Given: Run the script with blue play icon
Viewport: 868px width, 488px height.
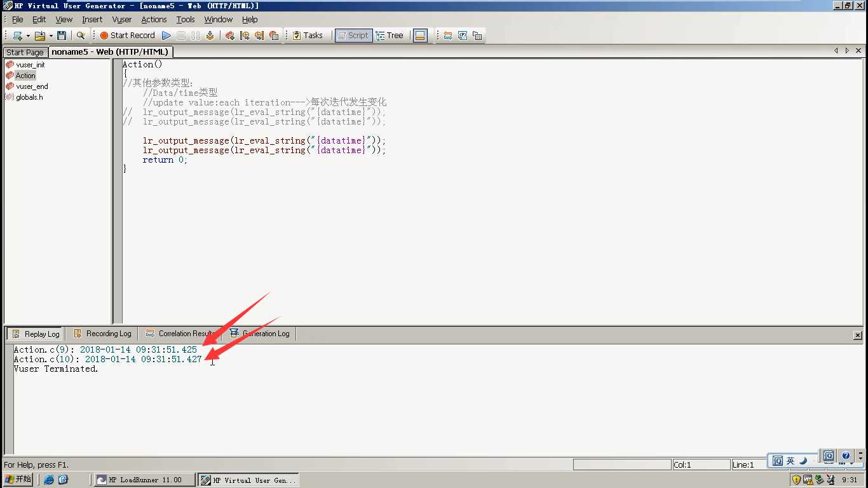Looking at the screenshot, I should click(166, 36).
